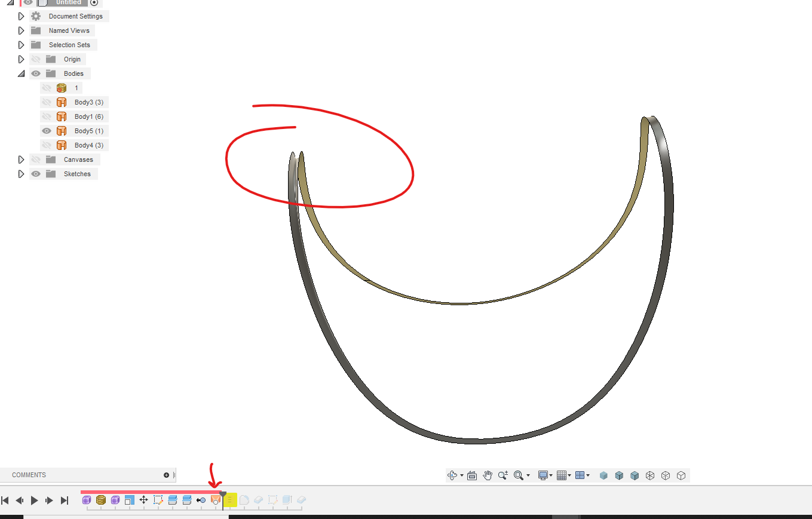
Task: Open the Viewports dropdown arrow
Action: pos(588,476)
